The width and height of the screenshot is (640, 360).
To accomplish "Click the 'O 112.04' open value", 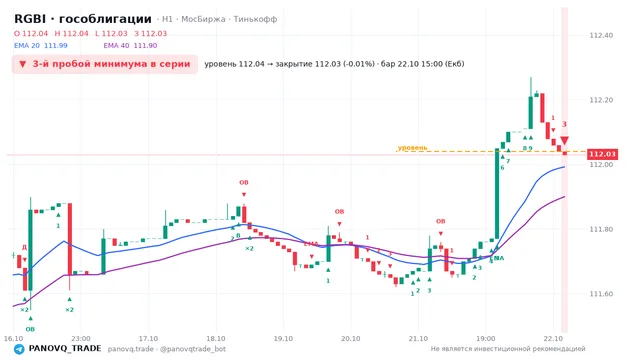I will click(31, 33).
